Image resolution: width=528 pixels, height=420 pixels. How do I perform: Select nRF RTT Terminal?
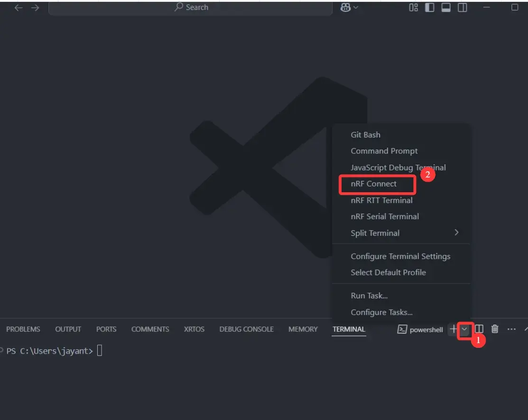pos(401,200)
